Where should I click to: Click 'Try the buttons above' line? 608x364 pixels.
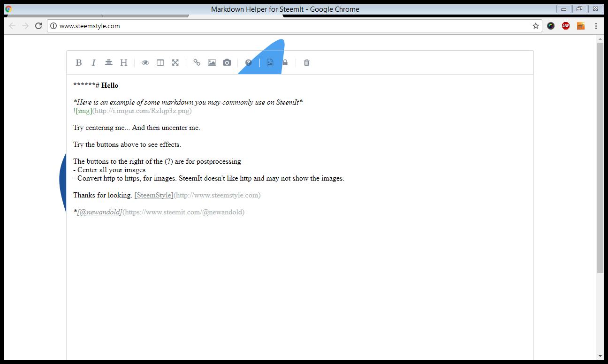pos(127,144)
